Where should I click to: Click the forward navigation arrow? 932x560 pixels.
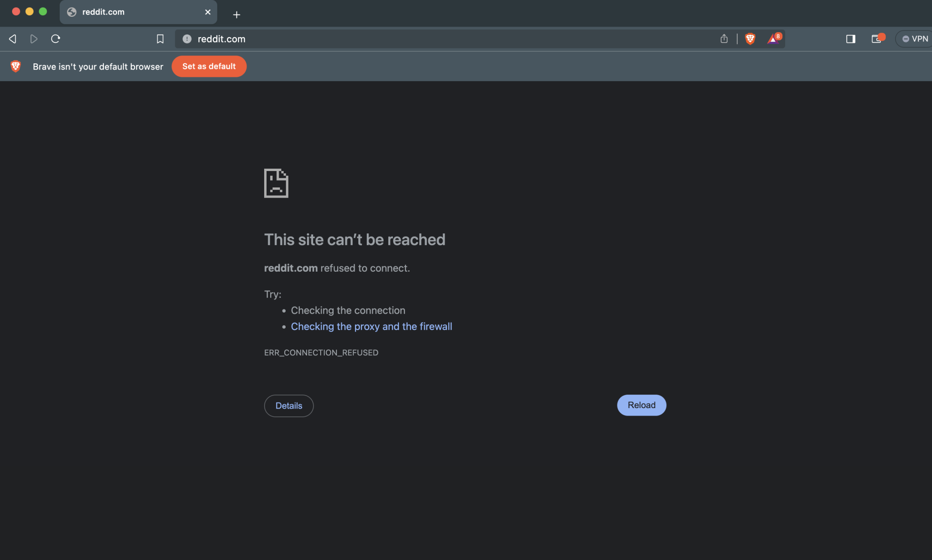click(34, 39)
